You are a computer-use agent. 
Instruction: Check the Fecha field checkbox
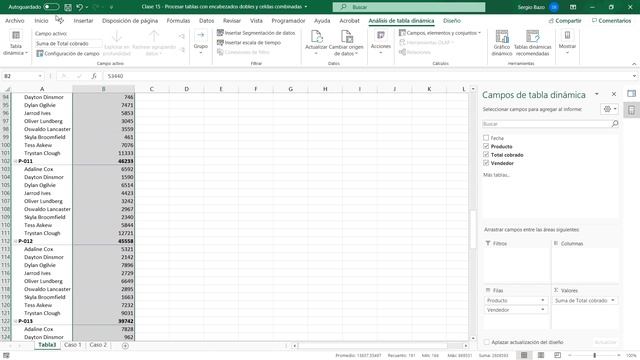[486, 138]
